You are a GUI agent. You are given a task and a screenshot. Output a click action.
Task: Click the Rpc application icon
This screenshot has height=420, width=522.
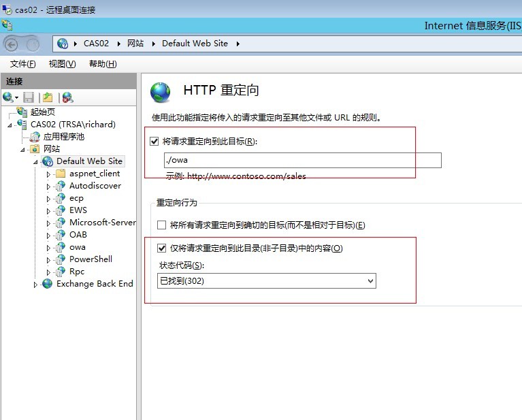[x=61, y=272]
